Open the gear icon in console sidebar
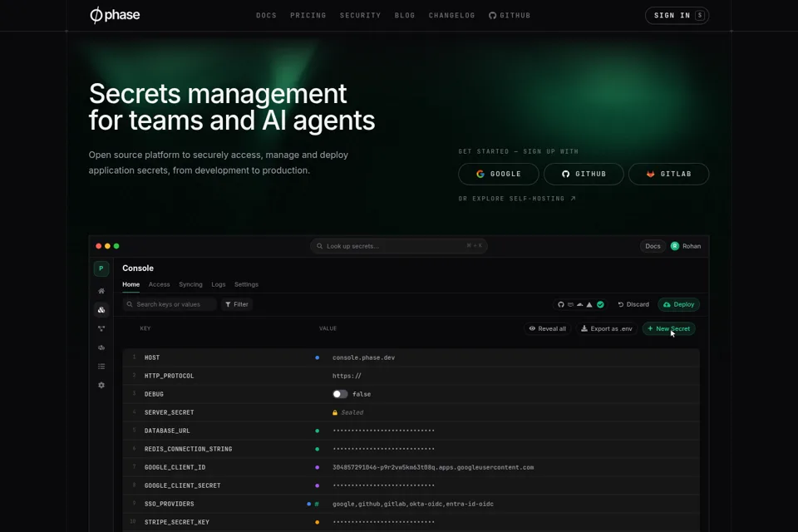 click(x=101, y=386)
